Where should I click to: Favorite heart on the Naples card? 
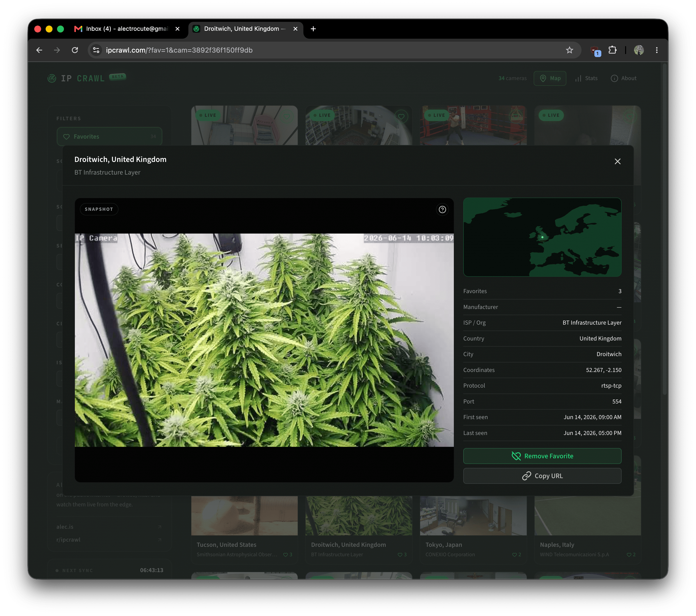[x=629, y=555]
